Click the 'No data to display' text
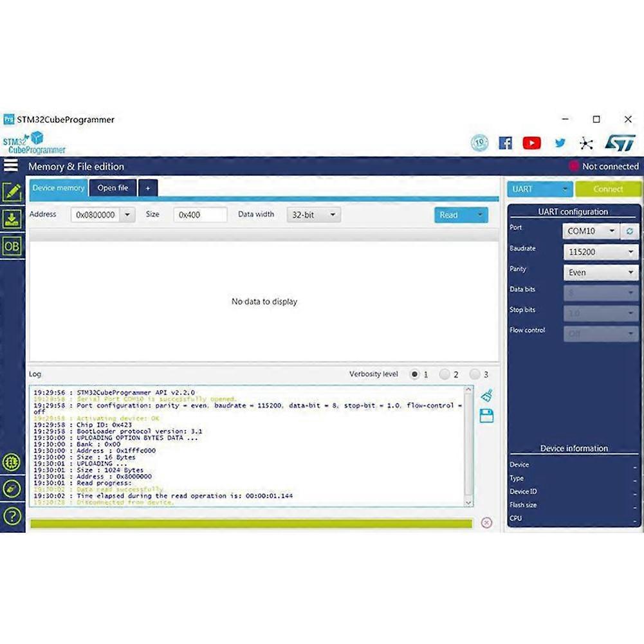644x644 pixels. click(x=264, y=302)
